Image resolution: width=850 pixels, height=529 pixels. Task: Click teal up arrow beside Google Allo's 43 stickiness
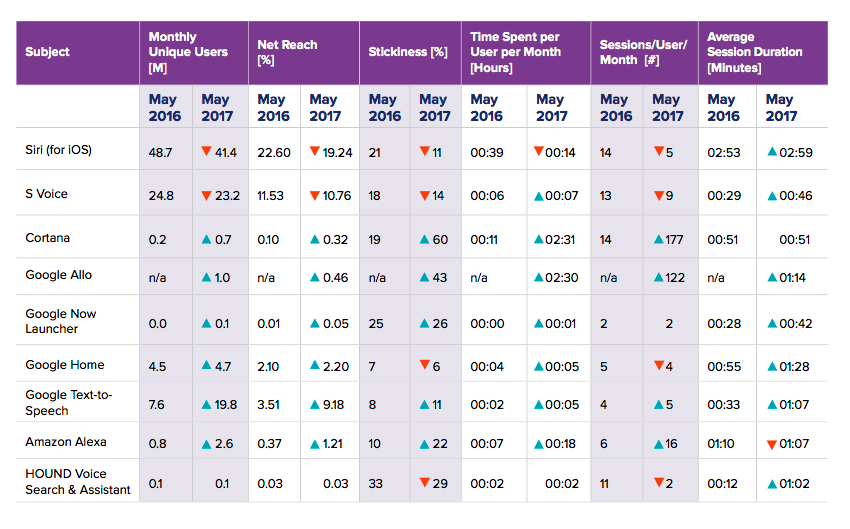tap(424, 276)
